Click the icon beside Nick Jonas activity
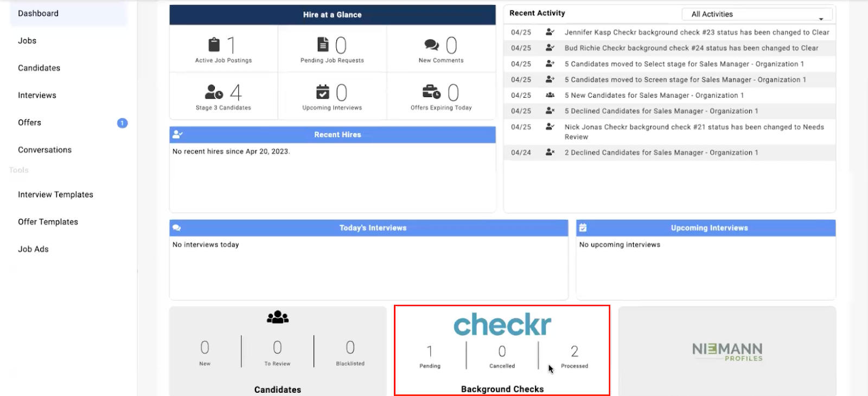Image resolution: width=868 pixels, height=396 pixels. 550,126
